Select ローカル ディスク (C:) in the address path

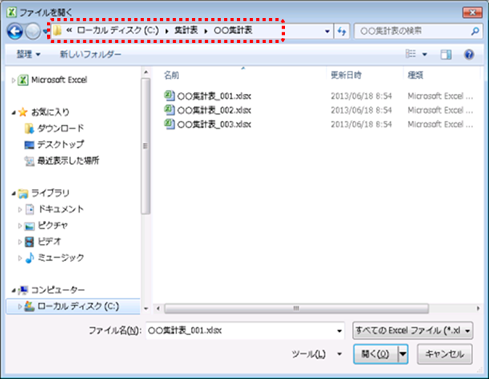(118, 30)
